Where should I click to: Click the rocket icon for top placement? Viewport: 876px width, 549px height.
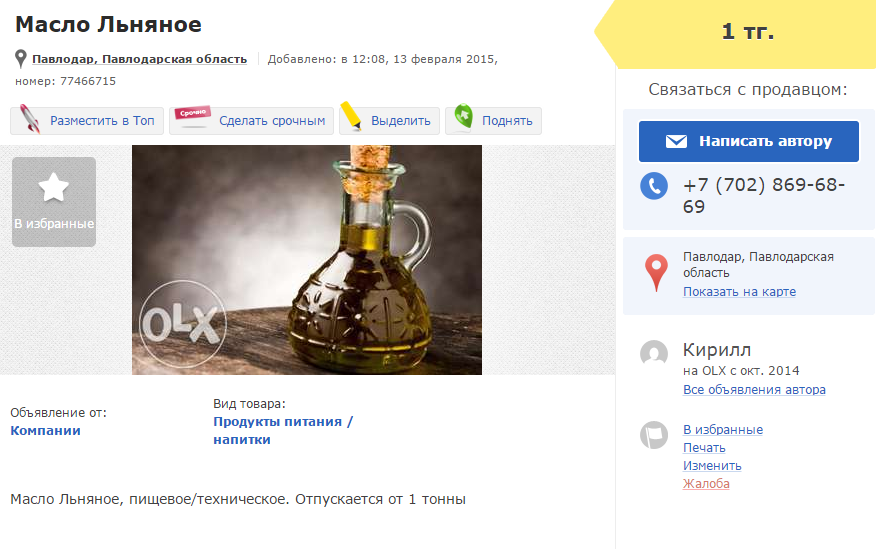tap(29, 120)
